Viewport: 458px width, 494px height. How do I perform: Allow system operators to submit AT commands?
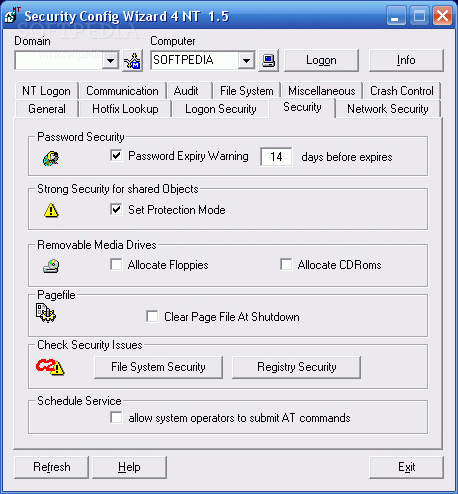point(116,417)
